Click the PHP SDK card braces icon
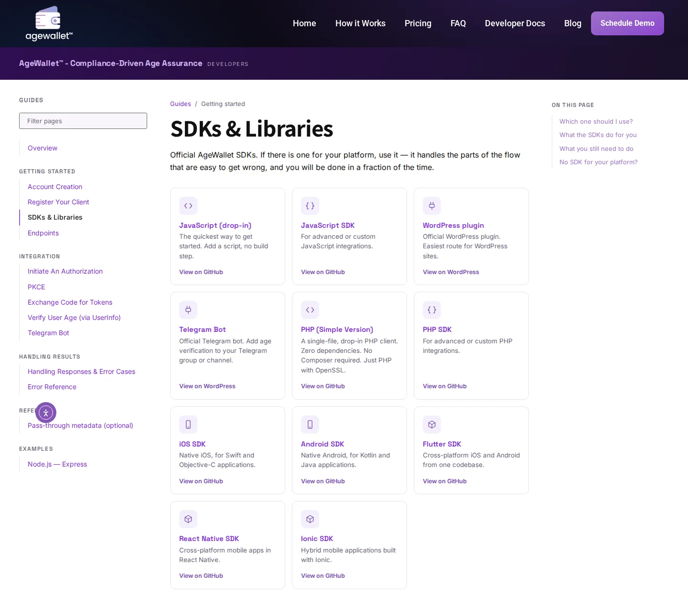Image resolution: width=688 pixels, height=616 pixels. (x=432, y=310)
